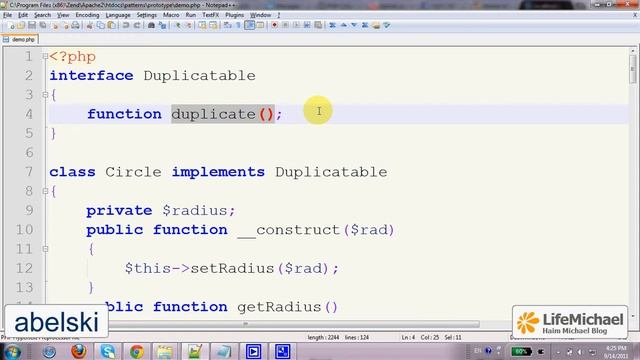Toggle synchronize vertical scrolling
The width and height of the screenshot is (640, 360).
202,25
